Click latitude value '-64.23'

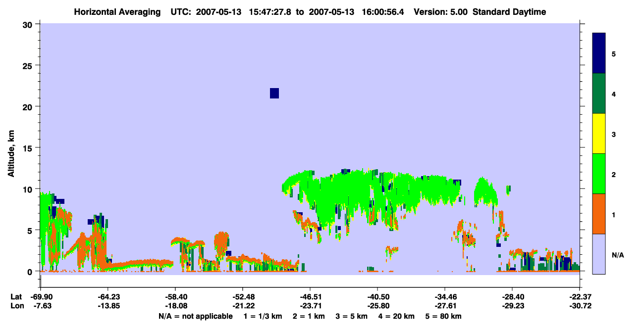(x=108, y=297)
